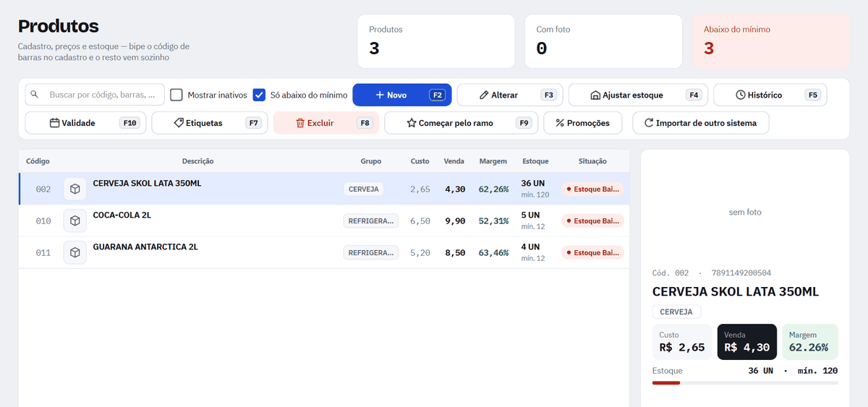Click the box icon of Coca-Cola 2L row
The image size is (868, 407).
(75, 220)
